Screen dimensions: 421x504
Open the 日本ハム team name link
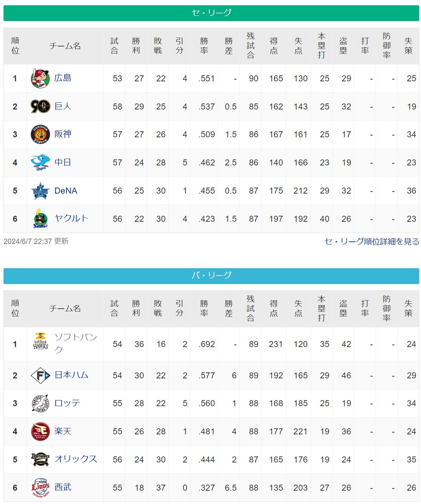coord(72,375)
